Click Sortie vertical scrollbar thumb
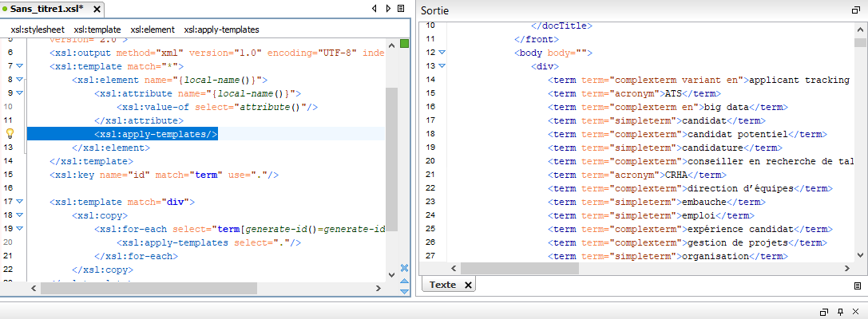 [x=860, y=43]
